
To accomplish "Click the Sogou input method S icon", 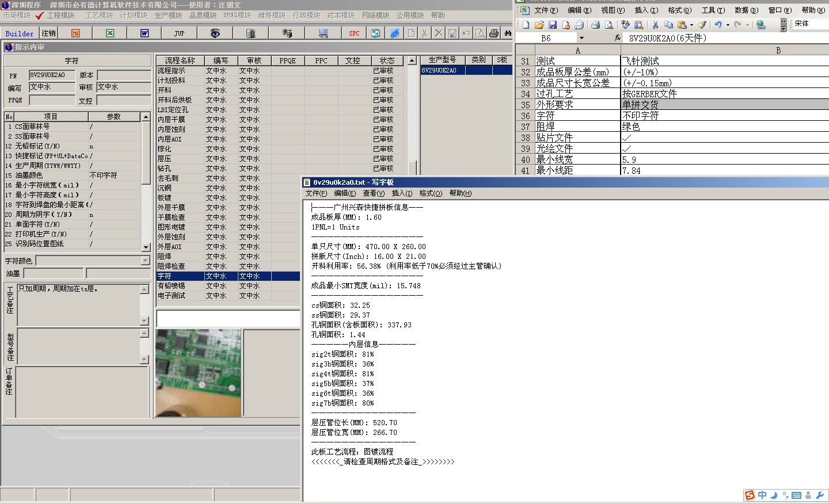I will [x=750, y=495].
